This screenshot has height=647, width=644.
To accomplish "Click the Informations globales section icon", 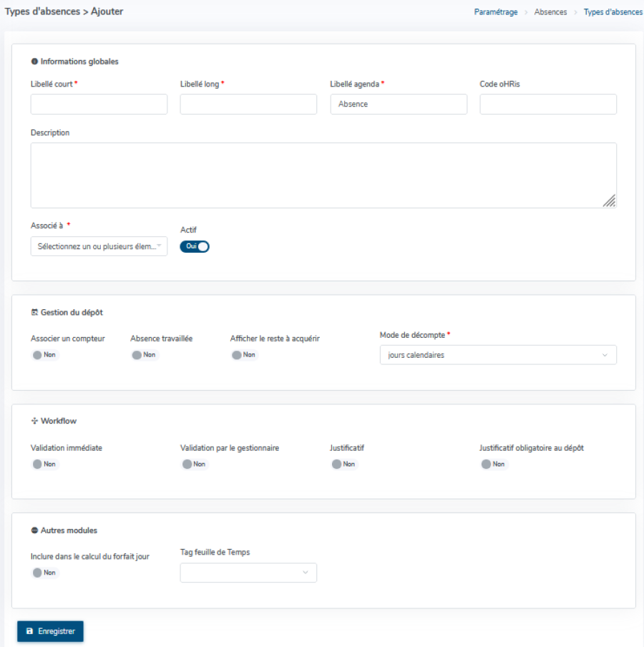I will (x=34, y=62).
